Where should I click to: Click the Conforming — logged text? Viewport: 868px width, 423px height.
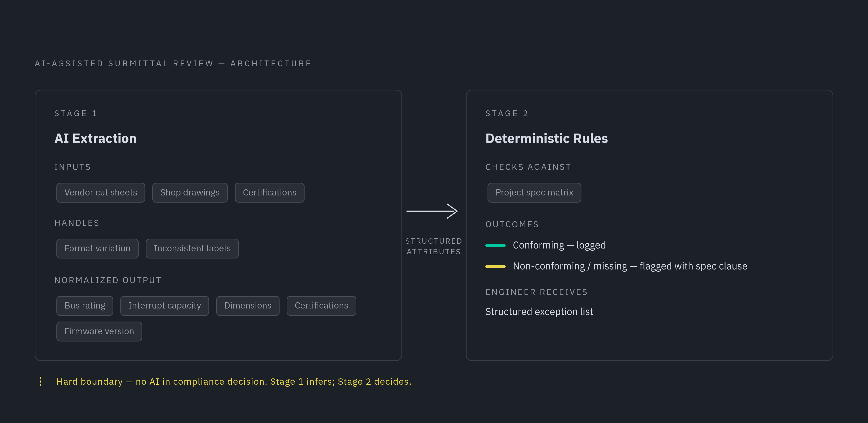pos(559,245)
